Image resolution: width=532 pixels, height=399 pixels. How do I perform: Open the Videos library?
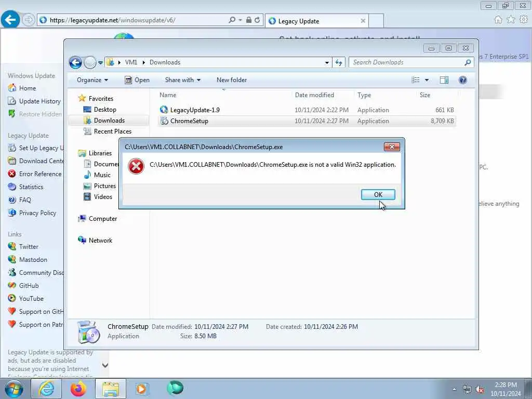pyautogui.click(x=103, y=197)
